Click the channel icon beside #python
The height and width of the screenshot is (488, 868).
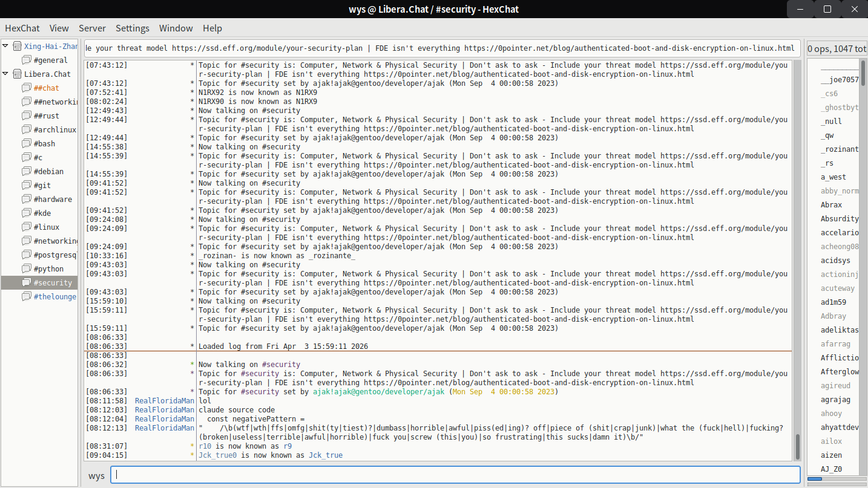tap(27, 268)
